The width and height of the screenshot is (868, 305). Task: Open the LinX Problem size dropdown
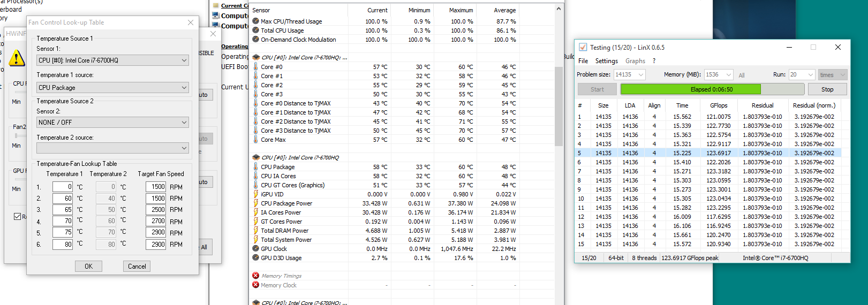pos(630,75)
